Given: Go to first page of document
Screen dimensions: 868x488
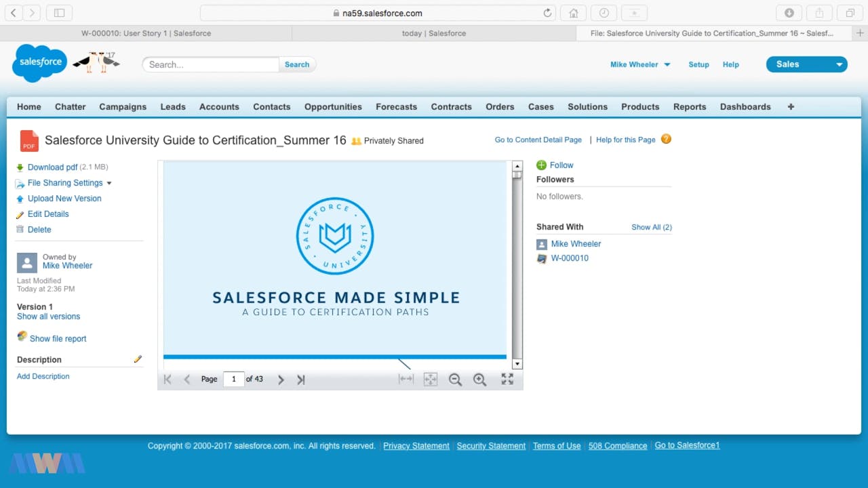Looking at the screenshot, I should click(x=167, y=380).
